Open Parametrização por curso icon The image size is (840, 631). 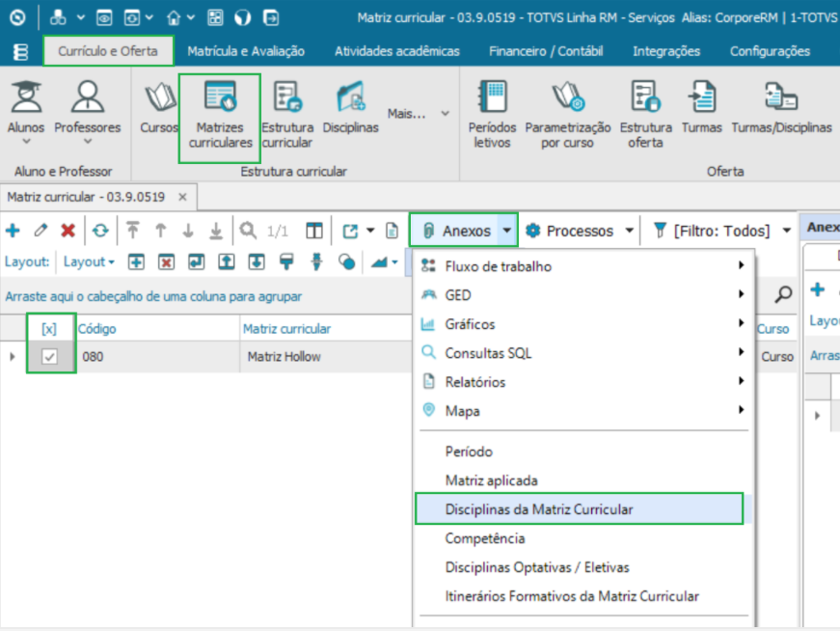[568, 114]
